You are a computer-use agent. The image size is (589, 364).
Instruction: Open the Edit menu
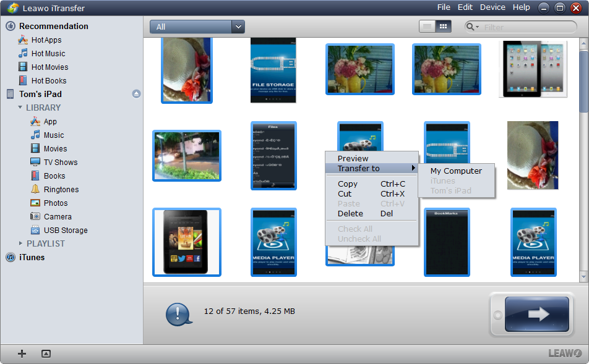[x=465, y=7]
